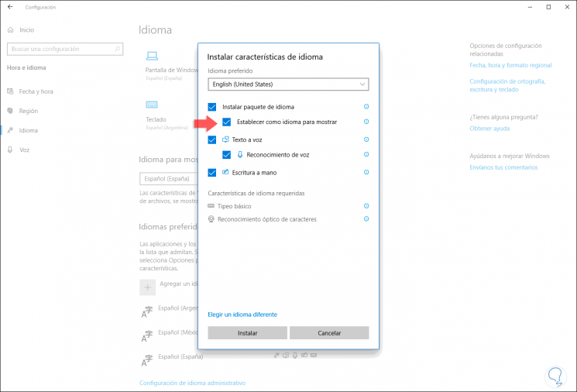Uncheck Escritura a mano
Screen dimensions: 577x392
(212, 173)
